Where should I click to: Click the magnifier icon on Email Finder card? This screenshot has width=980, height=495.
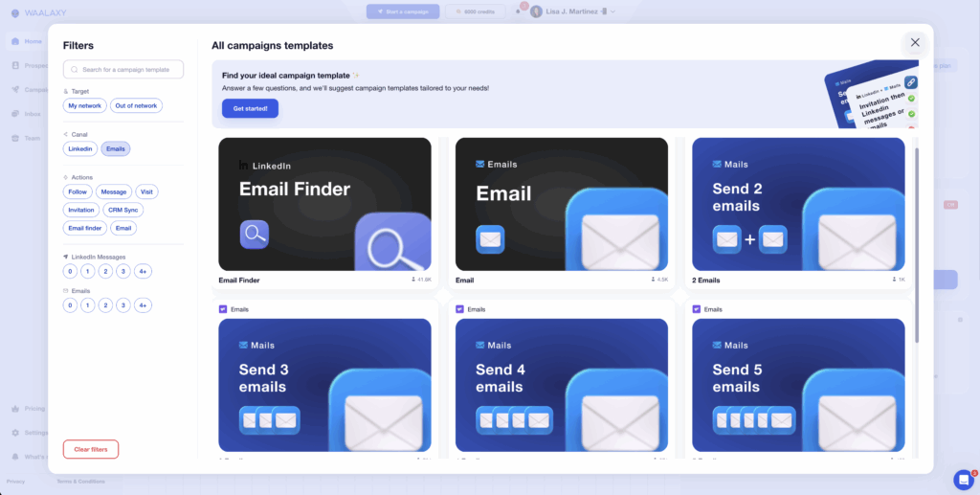coord(255,235)
